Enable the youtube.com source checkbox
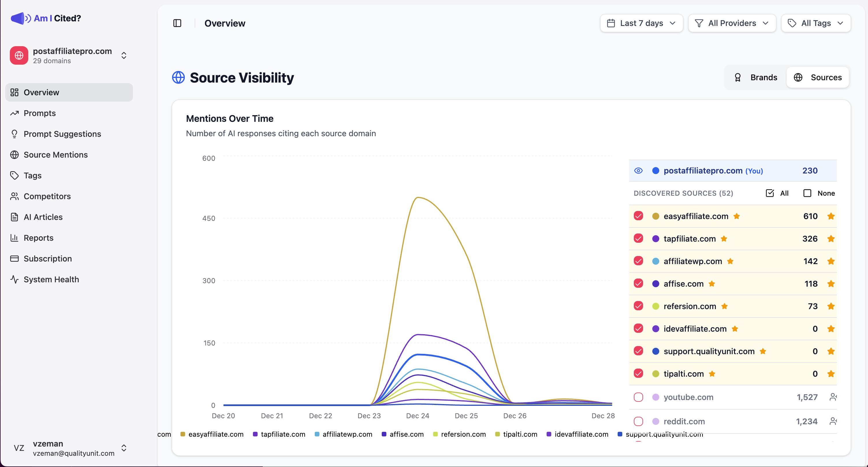The image size is (868, 467). tap(638, 397)
